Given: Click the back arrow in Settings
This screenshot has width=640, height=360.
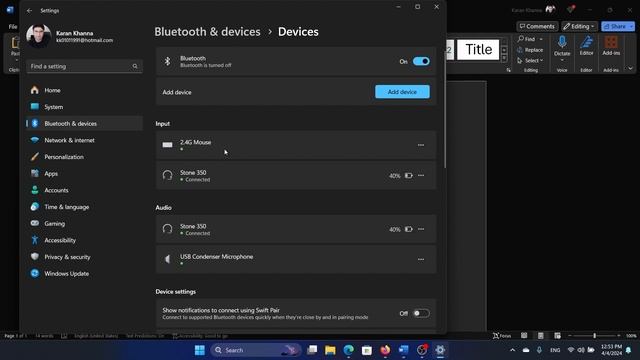Looking at the screenshot, I should coord(29,11).
